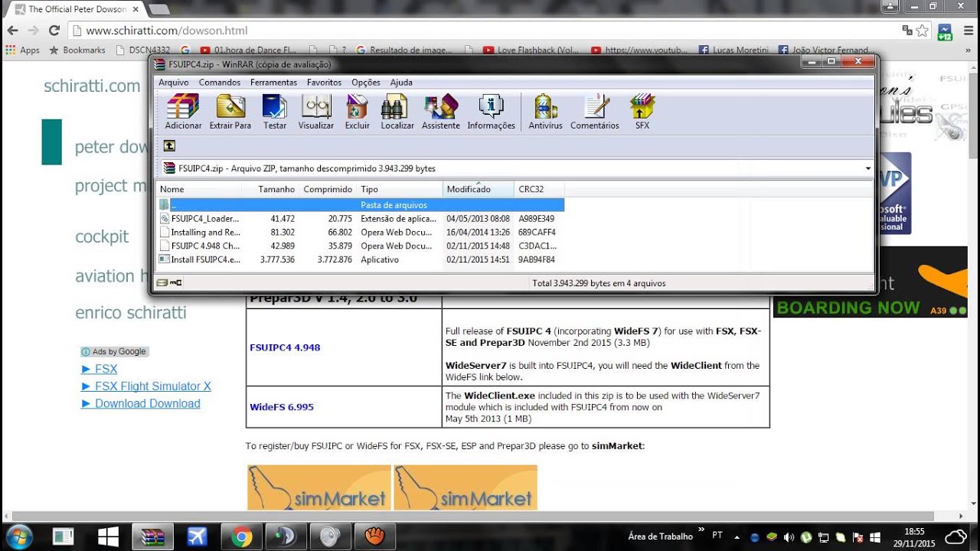The width and height of the screenshot is (980, 551).
Task: Sort by the Comprimido column header
Action: [x=328, y=189]
